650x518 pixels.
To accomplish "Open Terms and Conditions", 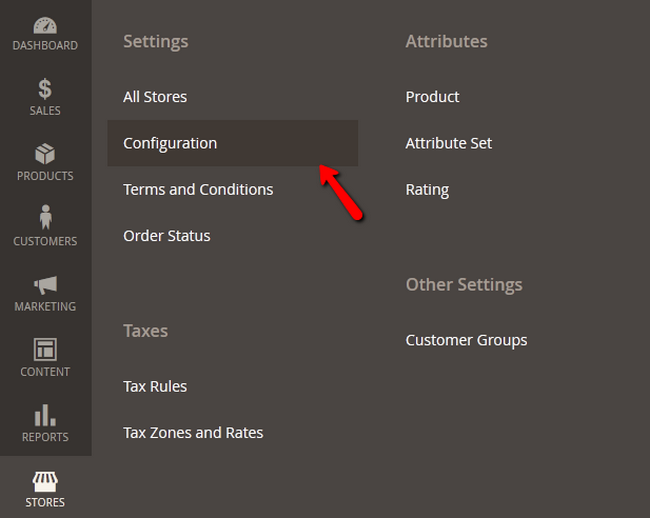I will click(x=198, y=189).
